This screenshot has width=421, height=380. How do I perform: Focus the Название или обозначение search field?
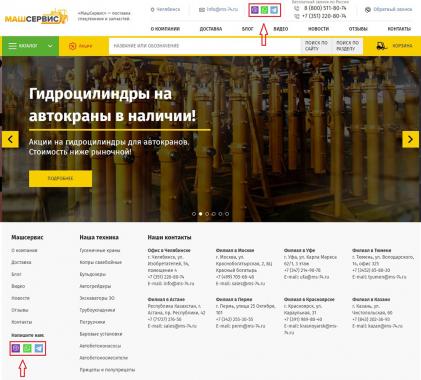pyautogui.click(x=205, y=46)
